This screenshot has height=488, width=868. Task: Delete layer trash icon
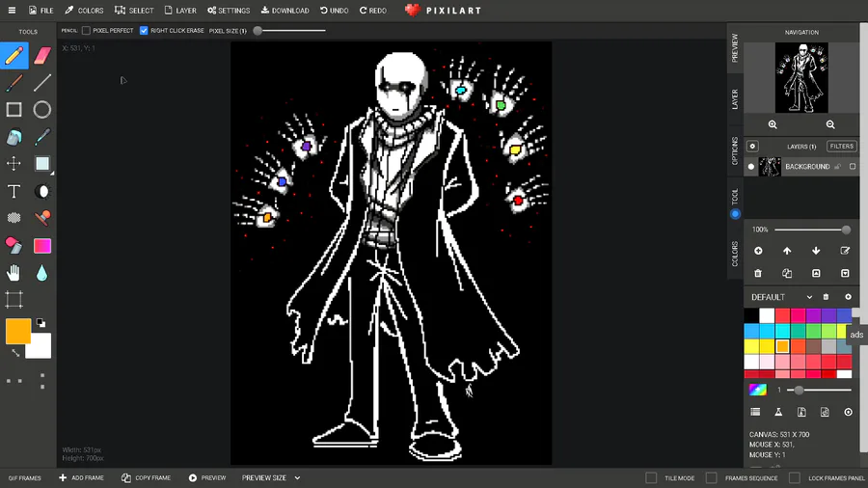758,273
